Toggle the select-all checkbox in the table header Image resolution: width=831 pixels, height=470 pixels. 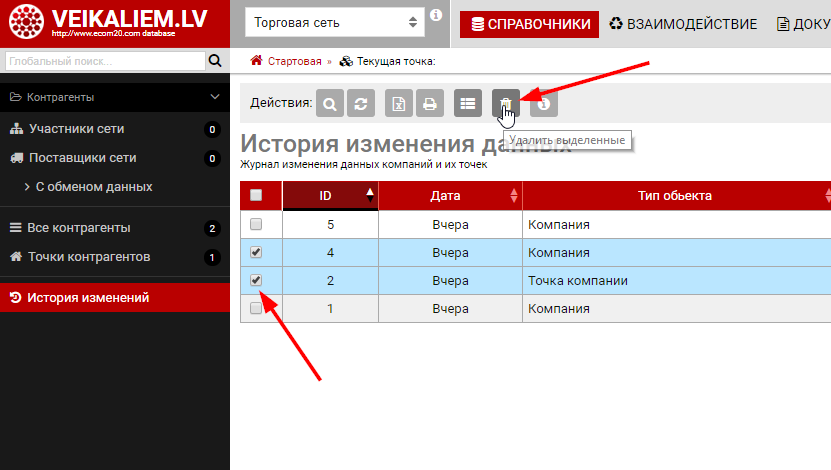pyautogui.click(x=256, y=196)
